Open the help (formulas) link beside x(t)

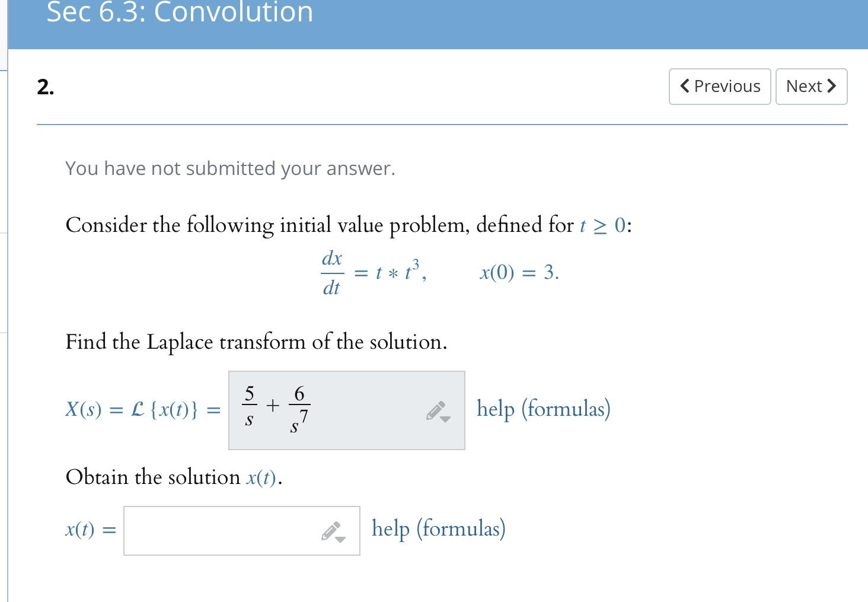[x=438, y=528]
